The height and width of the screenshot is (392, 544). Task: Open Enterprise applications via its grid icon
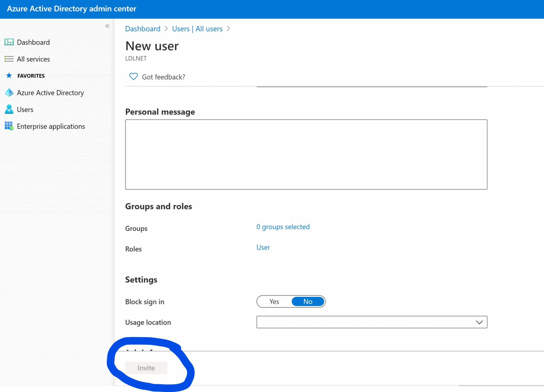click(x=9, y=126)
